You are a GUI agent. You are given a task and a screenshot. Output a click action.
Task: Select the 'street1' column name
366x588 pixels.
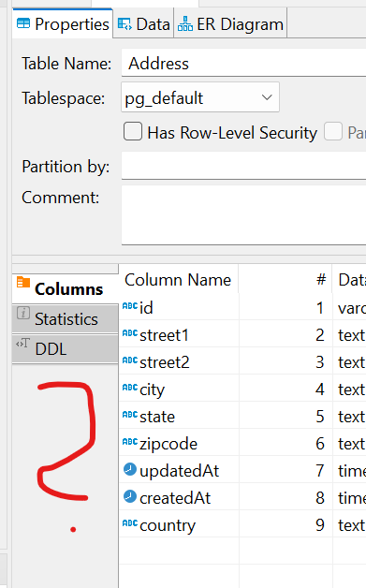tap(164, 335)
